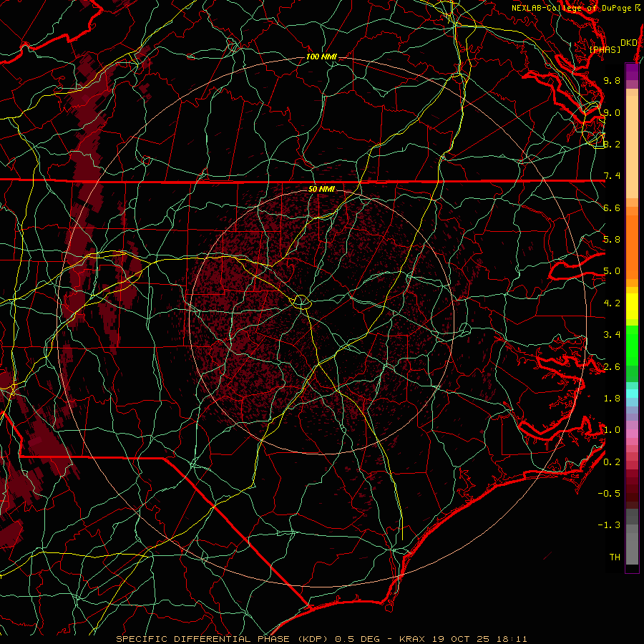Click the 2.6 scale value

(x=612, y=367)
